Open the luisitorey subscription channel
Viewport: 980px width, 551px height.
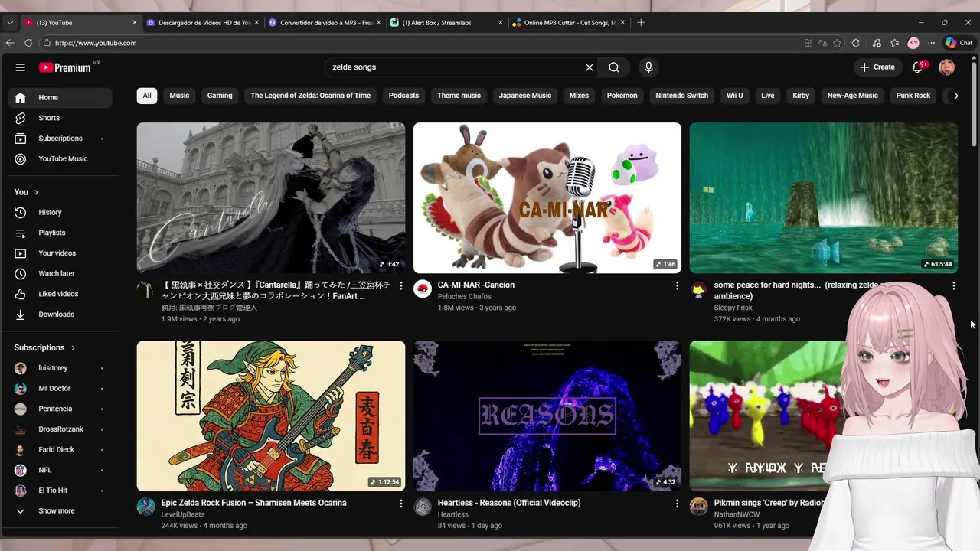click(x=60, y=368)
